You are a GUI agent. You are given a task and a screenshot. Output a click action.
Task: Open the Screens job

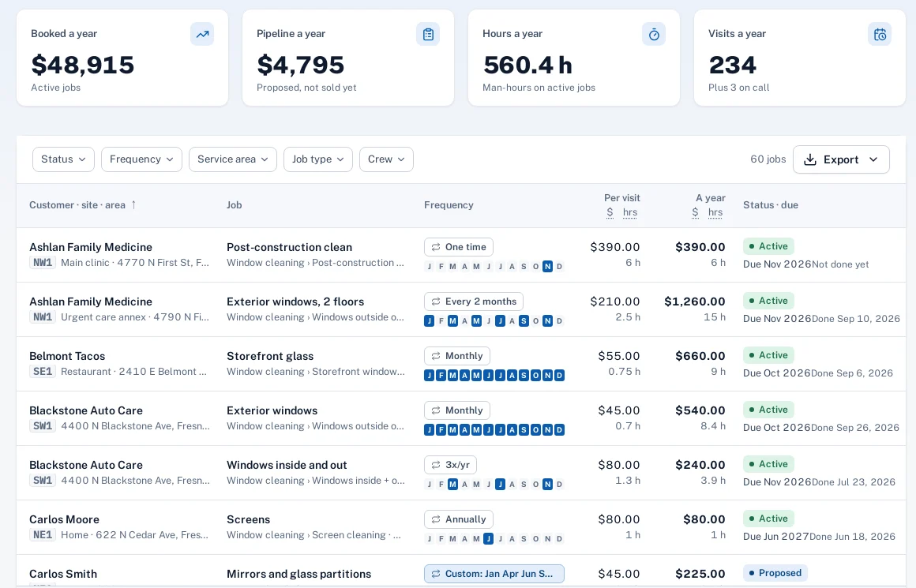[248, 519]
